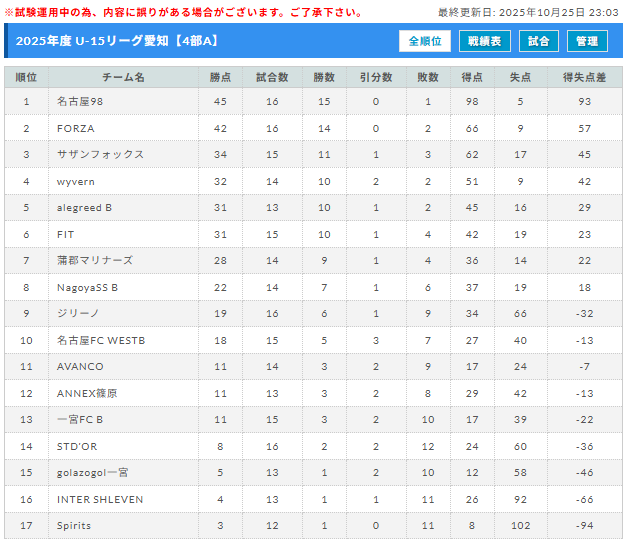The height and width of the screenshot is (542, 630).
Task: Switch to the 全順位 tab
Action: pos(425,41)
